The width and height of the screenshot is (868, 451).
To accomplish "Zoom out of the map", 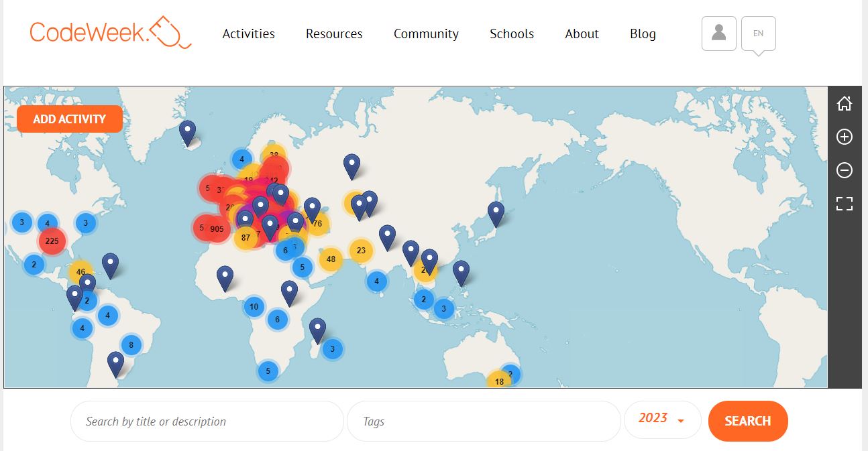I will 845,170.
